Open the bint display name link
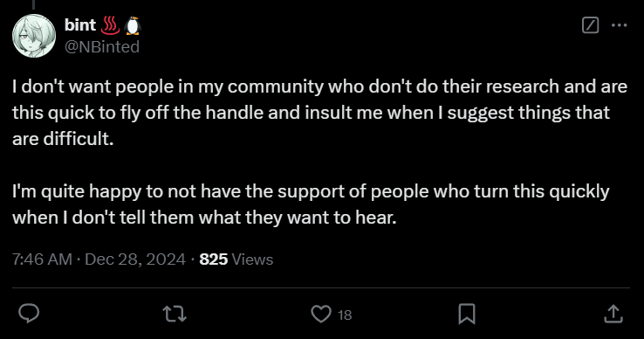 [x=80, y=25]
